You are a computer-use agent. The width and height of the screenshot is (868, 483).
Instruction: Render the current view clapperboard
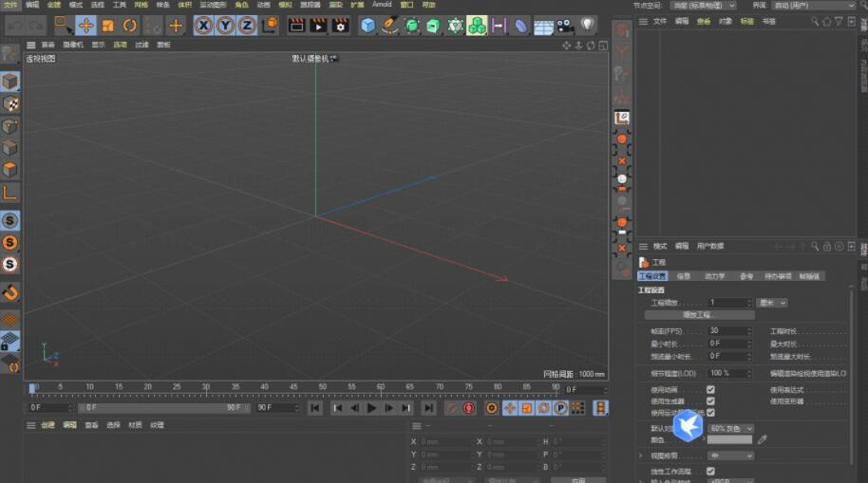(x=296, y=26)
